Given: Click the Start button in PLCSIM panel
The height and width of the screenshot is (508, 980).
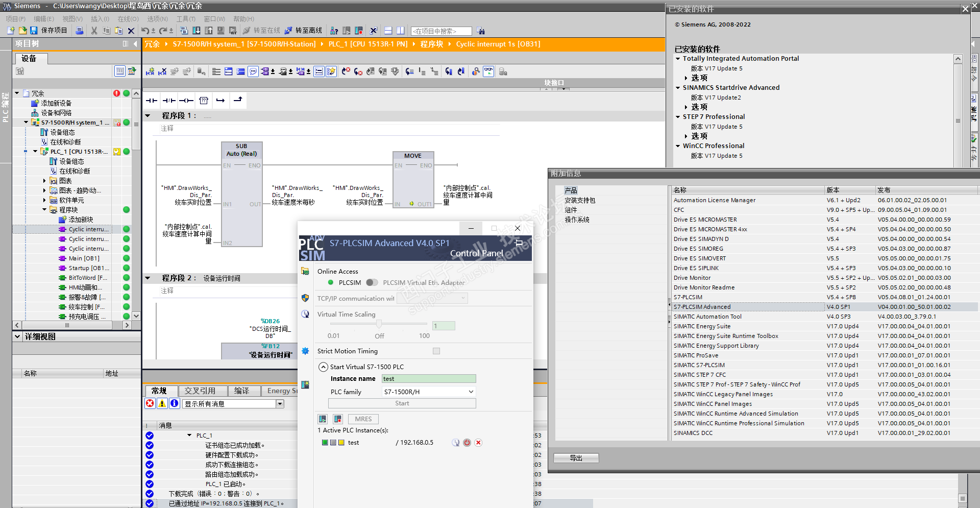Looking at the screenshot, I should pos(402,403).
